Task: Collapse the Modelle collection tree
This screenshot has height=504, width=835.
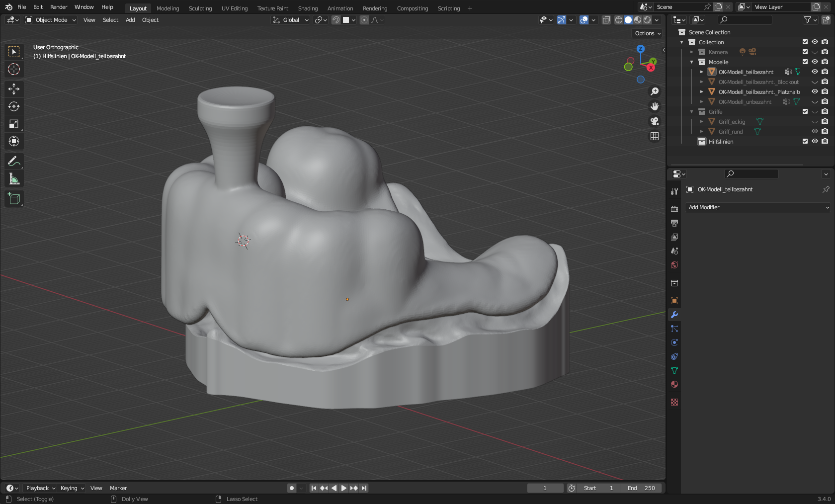Action: click(x=691, y=62)
